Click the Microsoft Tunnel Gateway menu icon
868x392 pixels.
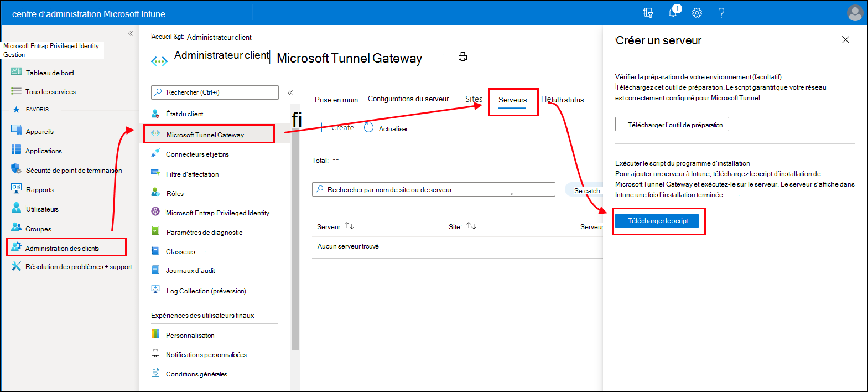tap(155, 134)
